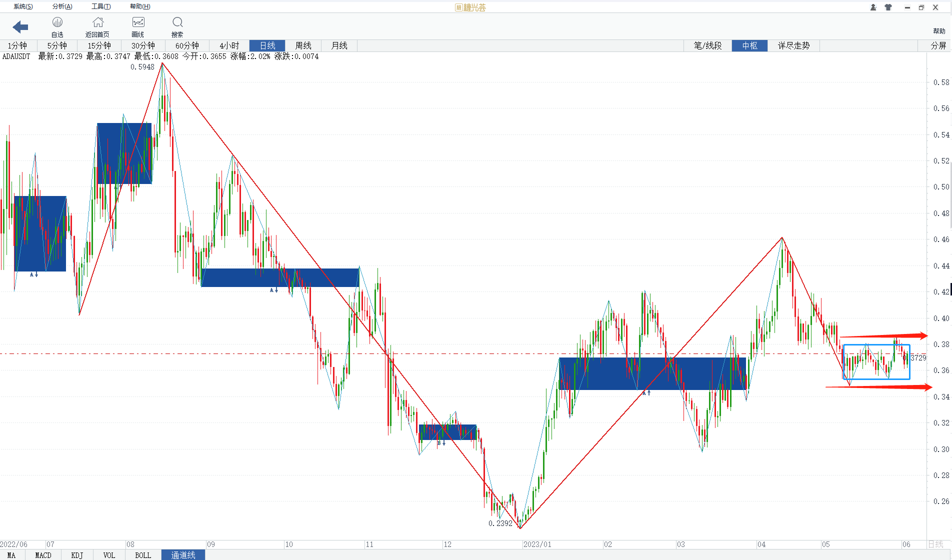Enable the BOLL indicator
This screenshot has height=560, width=952.
(x=143, y=555)
